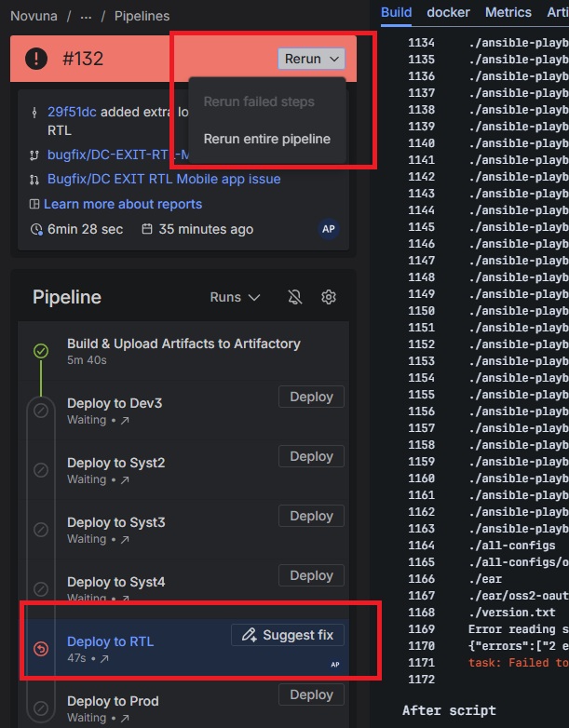Screen dimensions: 569x728
Task: Click the After script section header
Action: 449,711
